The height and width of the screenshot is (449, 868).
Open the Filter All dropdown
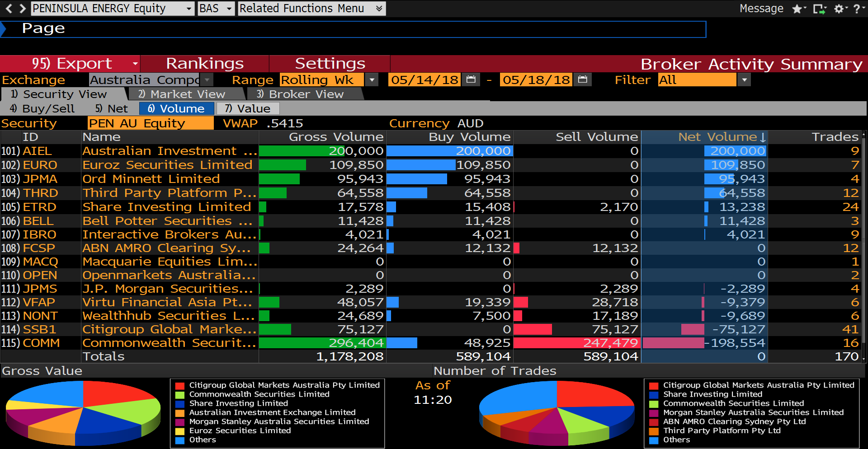744,80
